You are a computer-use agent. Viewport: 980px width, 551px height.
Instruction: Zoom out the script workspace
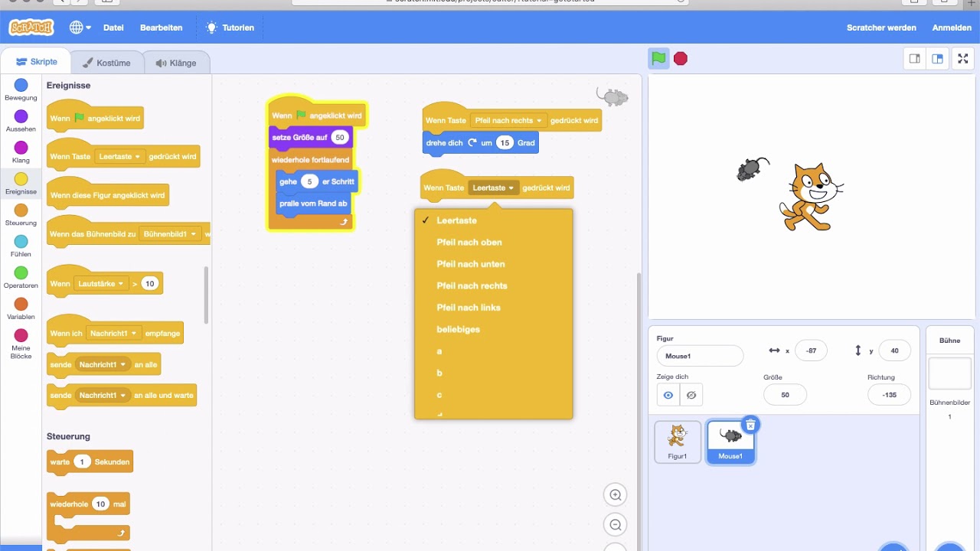615,524
